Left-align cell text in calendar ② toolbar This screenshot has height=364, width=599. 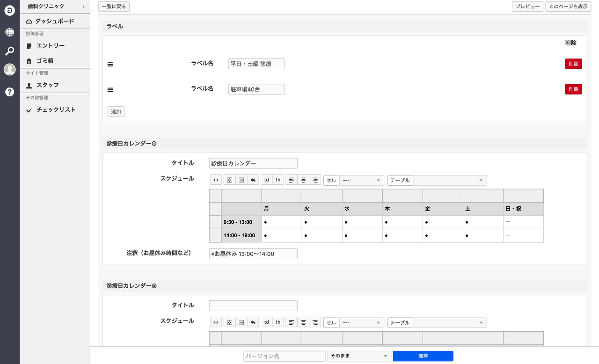(292, 322)
